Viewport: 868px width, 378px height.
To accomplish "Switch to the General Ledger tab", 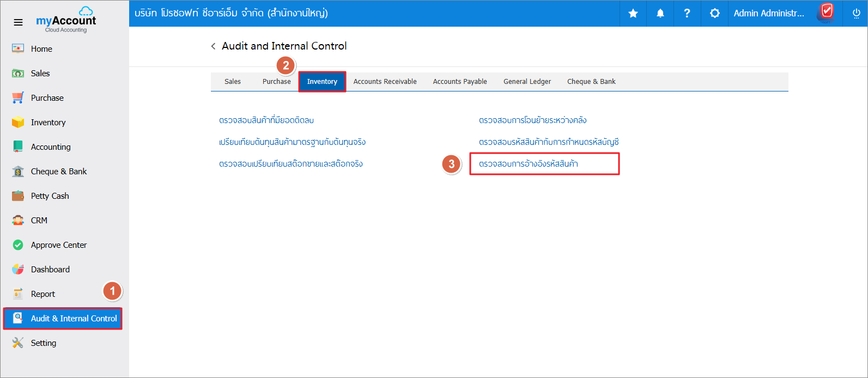I will 527,82.
